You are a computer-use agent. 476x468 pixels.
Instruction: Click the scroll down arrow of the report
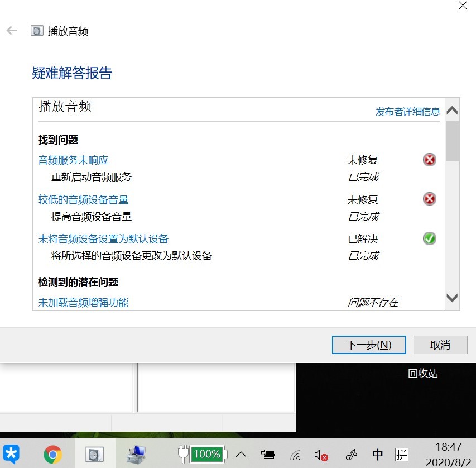[453, 298]
